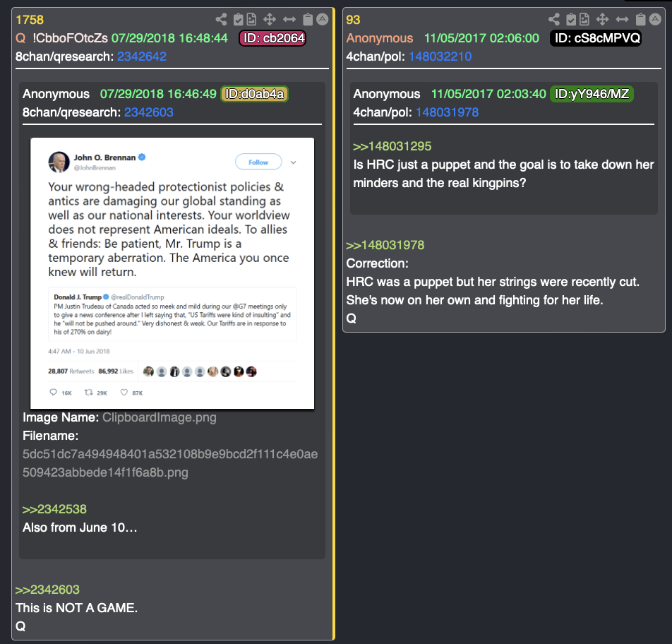Follow reply reference >>148031295
Screen dimensions: 672x644
(392, 146)
